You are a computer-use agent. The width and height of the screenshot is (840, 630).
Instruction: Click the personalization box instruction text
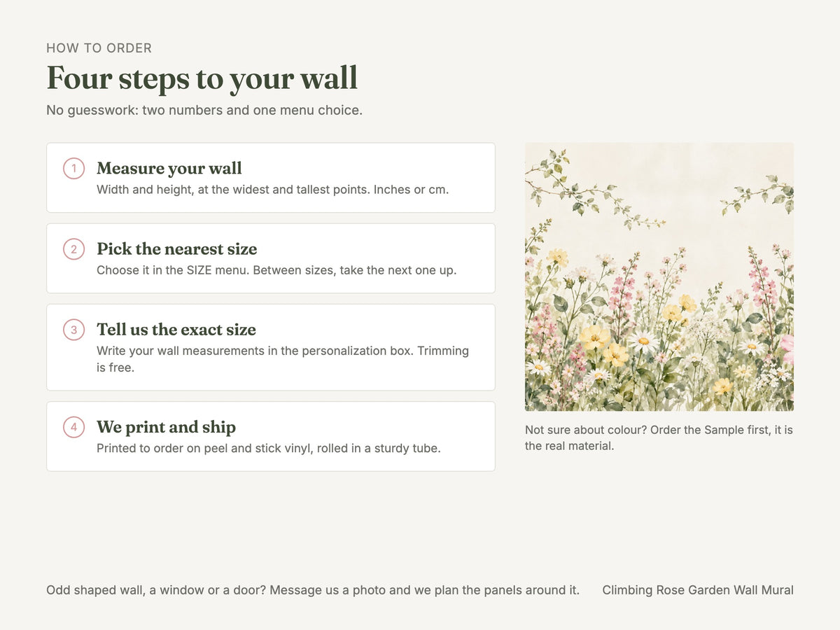pyautogui.click(x=283, y=358)
